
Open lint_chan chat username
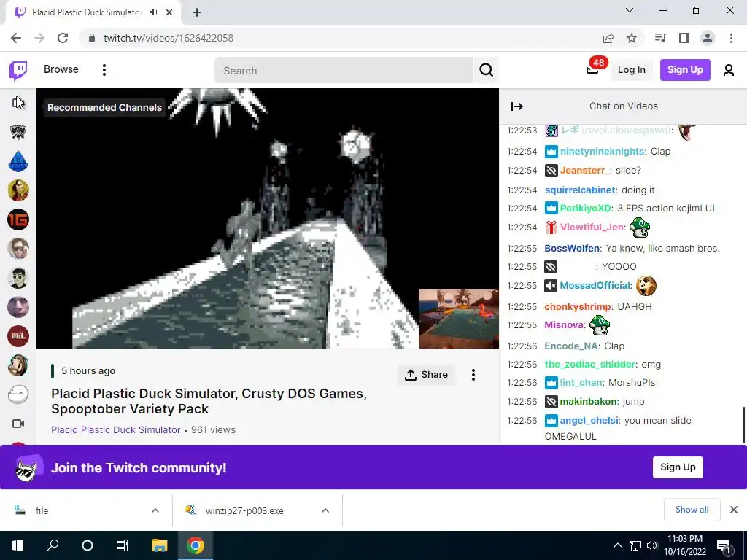581,382
